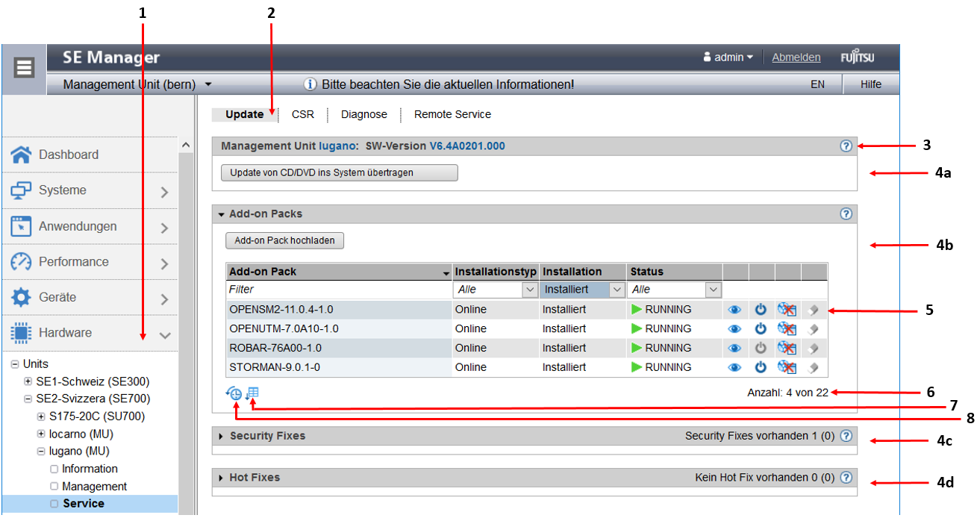Click the auto-refresh clock icon below table
This screenshot has width=980, height=518.
[x=234, y=393]
